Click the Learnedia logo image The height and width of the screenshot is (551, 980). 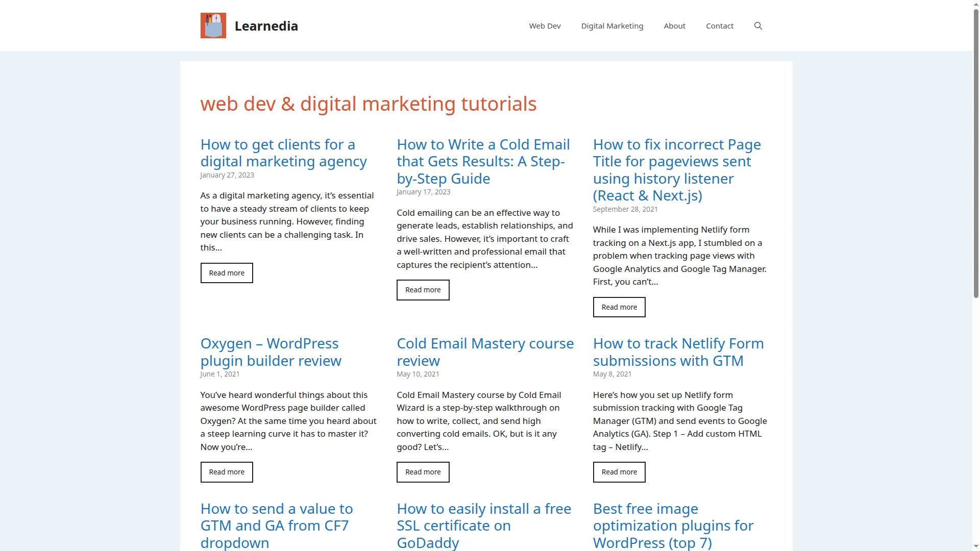click(213, 26)
